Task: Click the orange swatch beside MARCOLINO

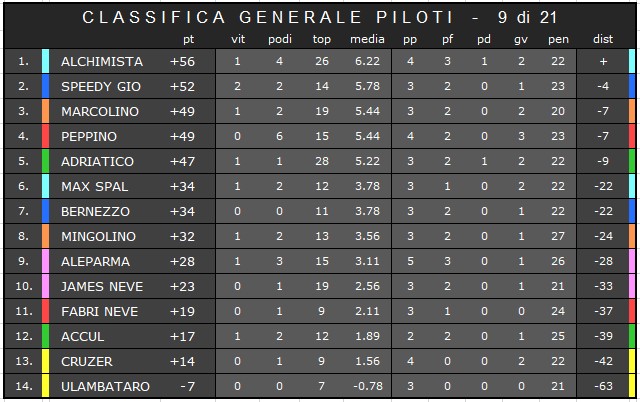Action: [x=45, y=111]
